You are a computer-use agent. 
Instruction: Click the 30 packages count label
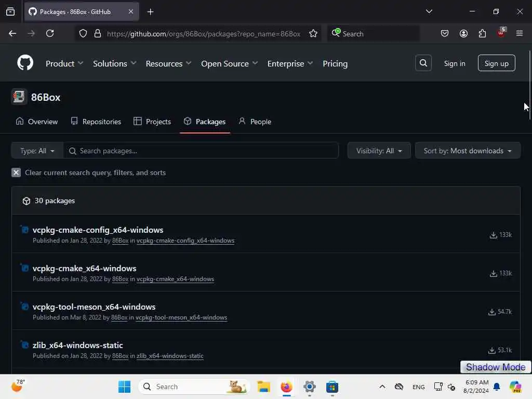point(55,201)
